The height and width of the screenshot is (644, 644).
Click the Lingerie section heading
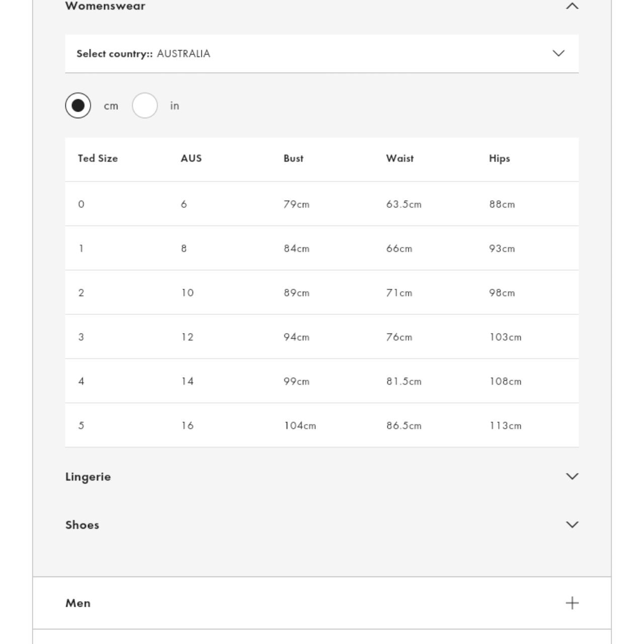pos(88,476)
